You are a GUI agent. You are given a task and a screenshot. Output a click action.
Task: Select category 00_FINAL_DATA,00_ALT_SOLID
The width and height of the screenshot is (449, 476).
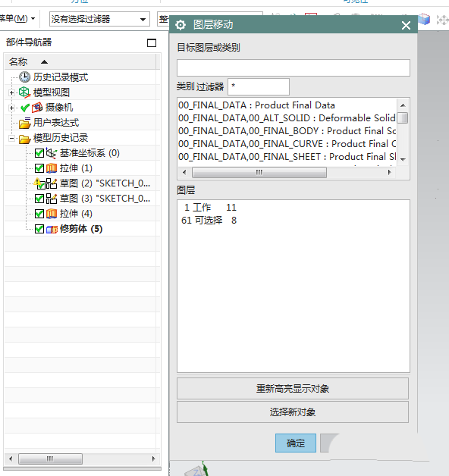point(287,118)
